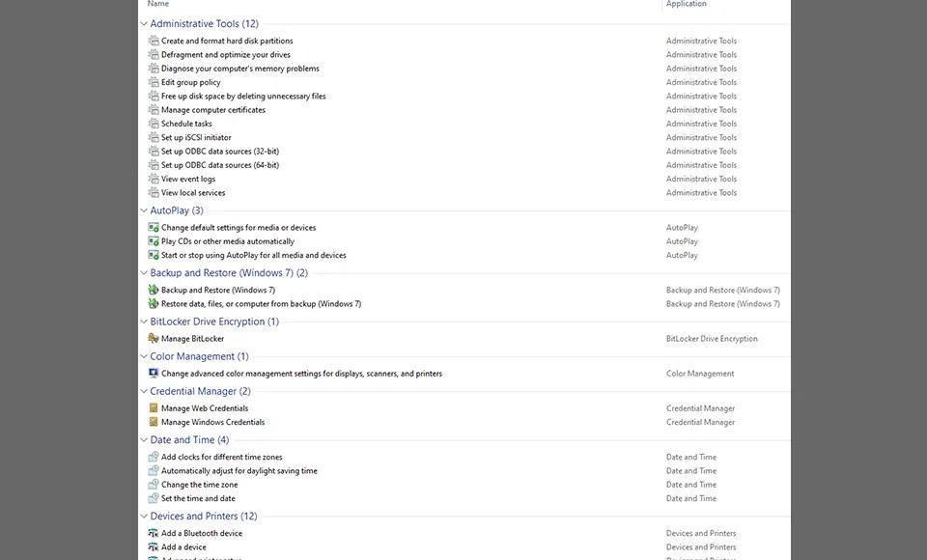The height and width of the screenshot is (560, 927).
Task: Click AutoPlay icon for Change default settings entry
Action: point(154,228)
